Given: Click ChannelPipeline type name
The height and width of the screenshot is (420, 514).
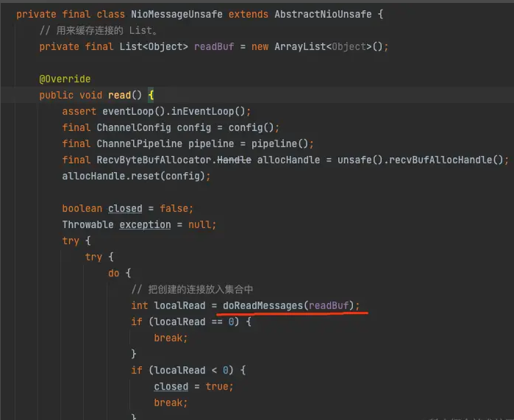Looking at the screenshot, I should pyautogui.click(x=139, y=143).
